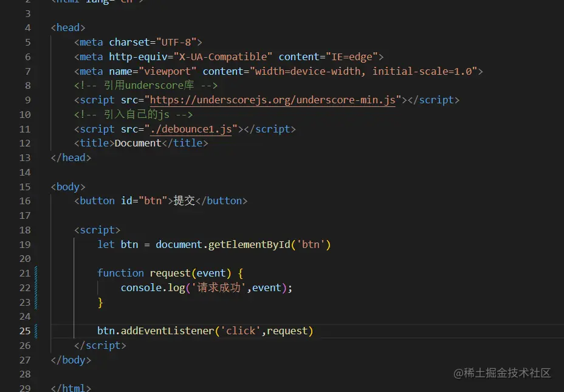
Task: Click the closing brace on line 23
Action: [100, 303]
